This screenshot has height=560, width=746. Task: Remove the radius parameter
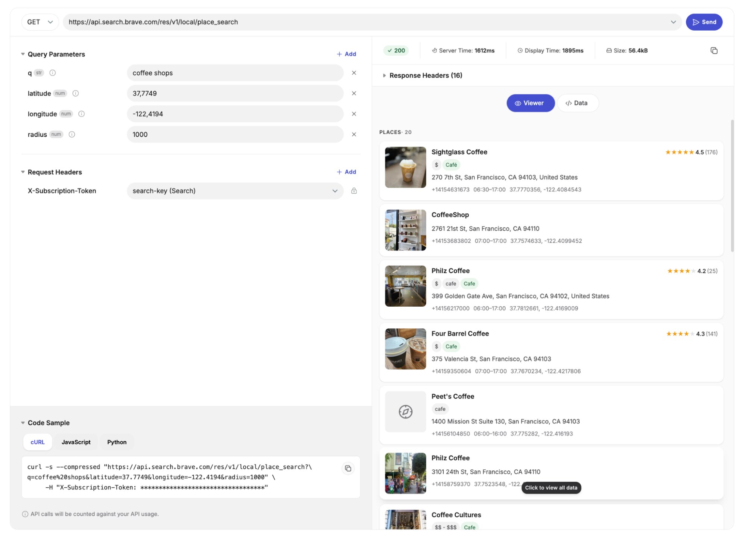click(354, 134)
